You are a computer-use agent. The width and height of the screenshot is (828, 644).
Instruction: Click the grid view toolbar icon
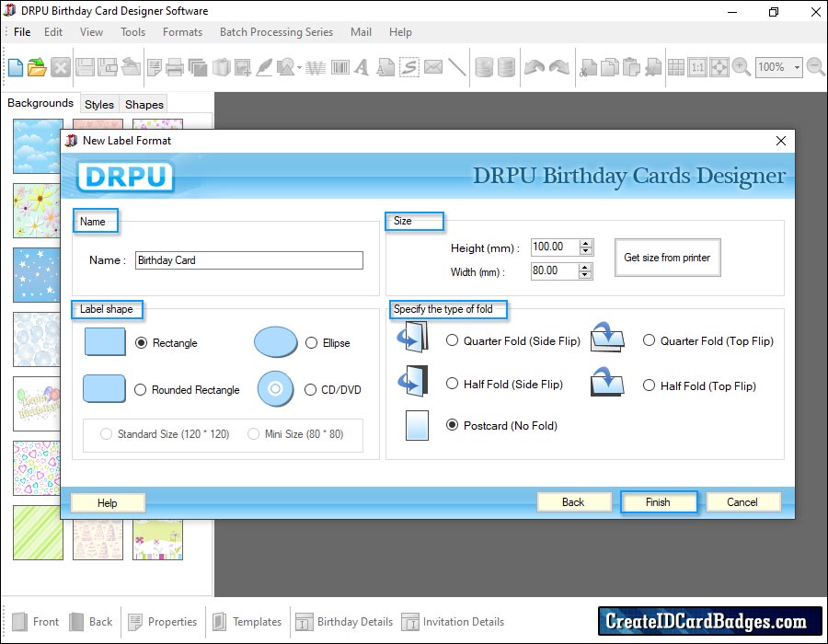(676, 67)
